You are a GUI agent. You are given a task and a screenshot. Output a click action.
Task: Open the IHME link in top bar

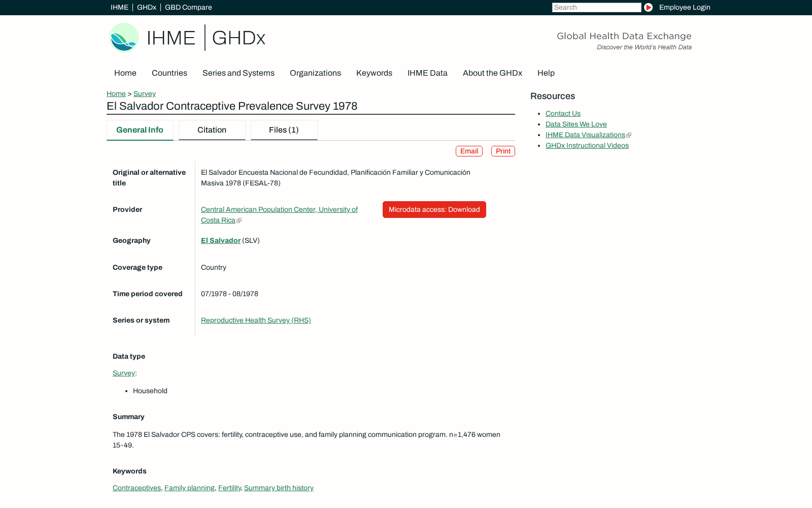point(119,7)
